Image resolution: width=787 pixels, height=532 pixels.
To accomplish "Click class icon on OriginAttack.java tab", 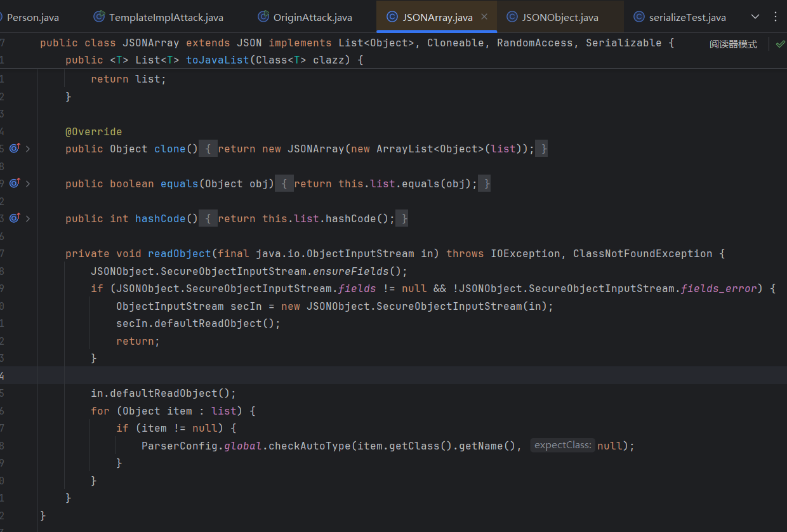I will pyautogui.click(x=263, y=17).
